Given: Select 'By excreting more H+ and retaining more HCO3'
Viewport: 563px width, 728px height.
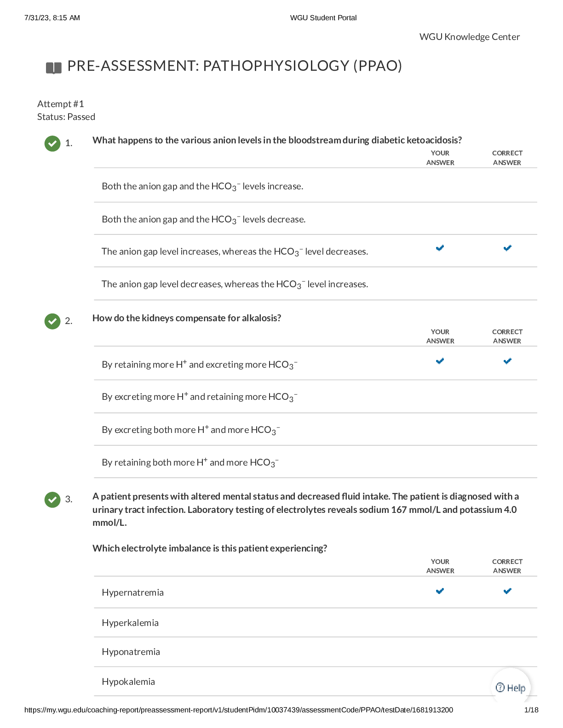Looking at the screenshot, I should click(x=200, y=397).
